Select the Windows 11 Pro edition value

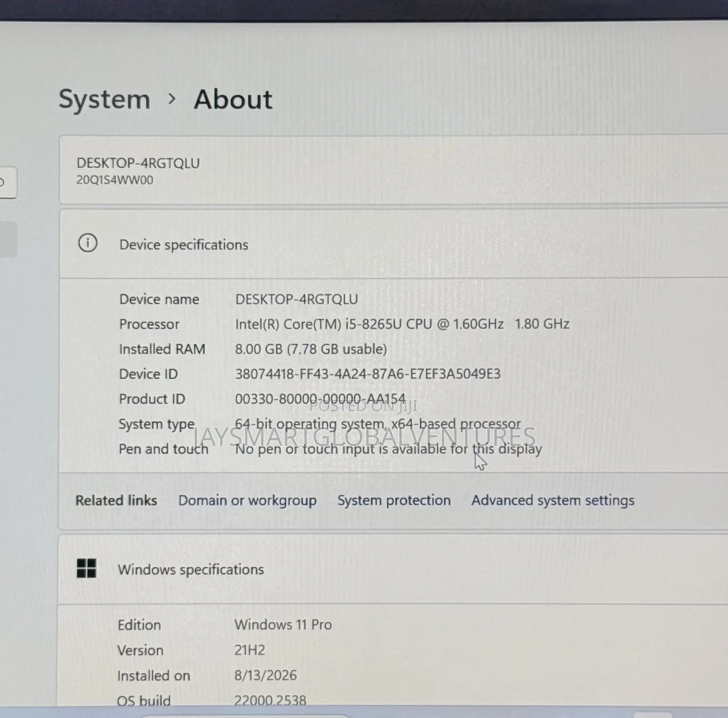tap(283, 625)
